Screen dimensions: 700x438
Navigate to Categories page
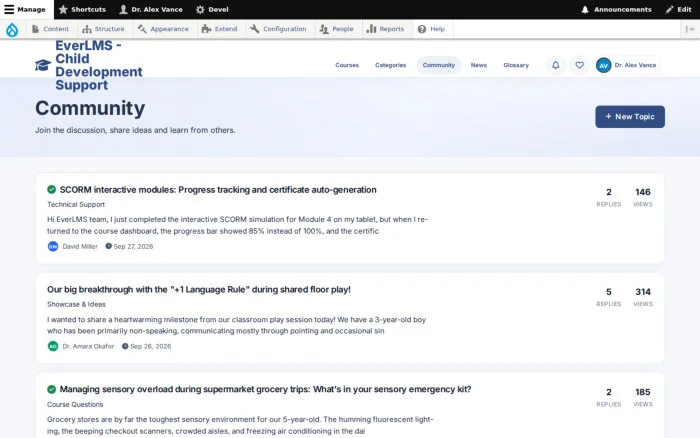(391, 65)
